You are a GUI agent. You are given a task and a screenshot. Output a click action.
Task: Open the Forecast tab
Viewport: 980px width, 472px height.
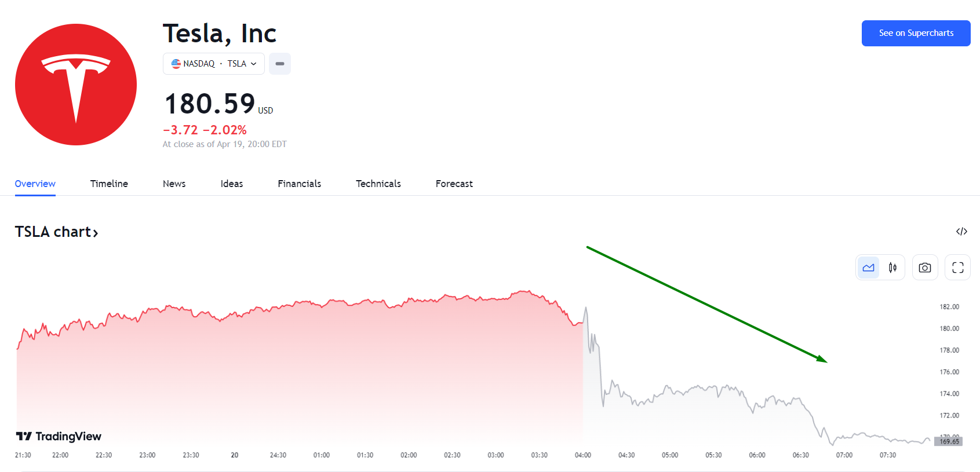[x=454, y=184]
